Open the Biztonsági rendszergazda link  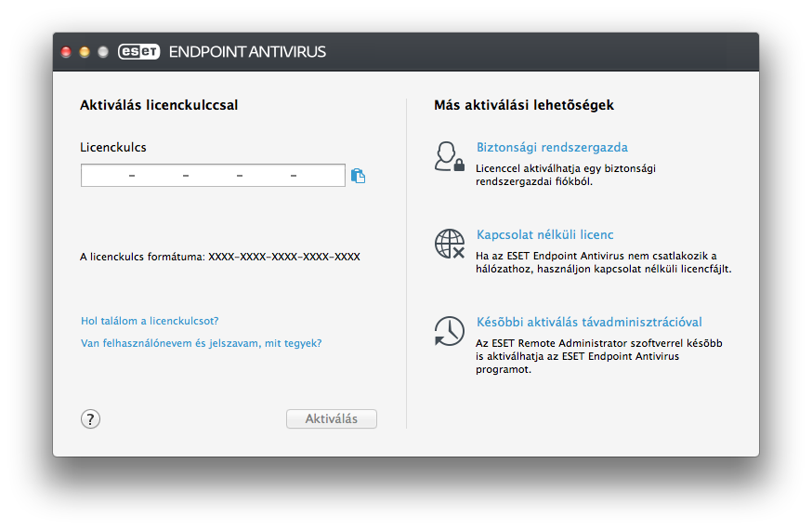(552, 147)
